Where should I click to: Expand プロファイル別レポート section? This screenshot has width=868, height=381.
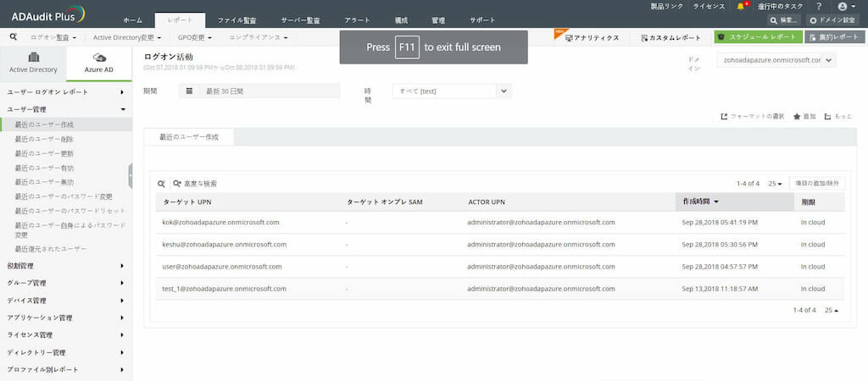[x=66, y=369]
